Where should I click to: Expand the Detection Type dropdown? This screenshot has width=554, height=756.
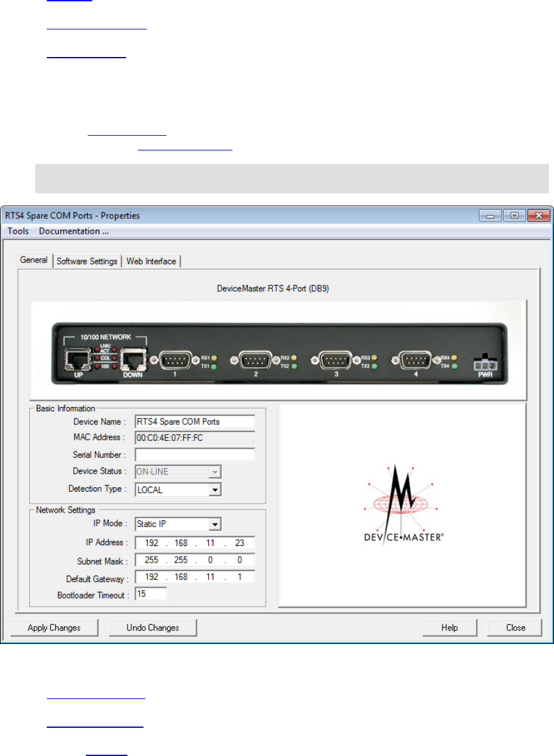(178, 490)
